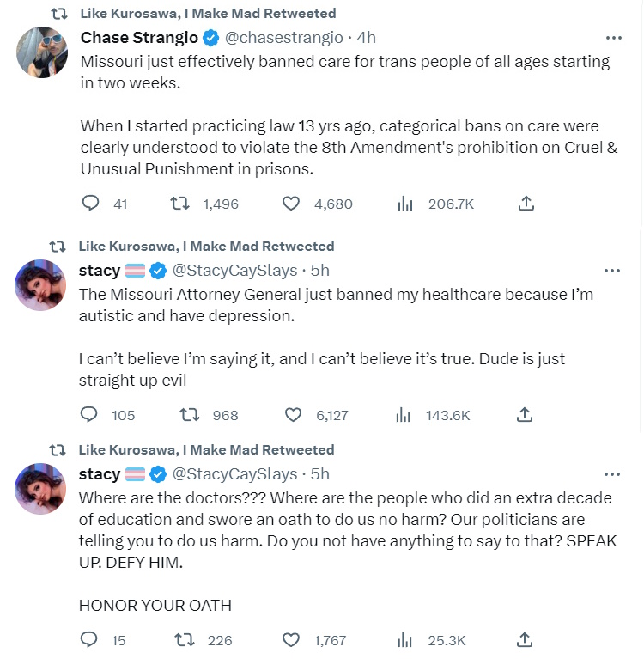Open more options on Chase Strangio's tweet
The height and width of the screenshot is (659, 644).
pyautogui.click(x=612, y=38)
